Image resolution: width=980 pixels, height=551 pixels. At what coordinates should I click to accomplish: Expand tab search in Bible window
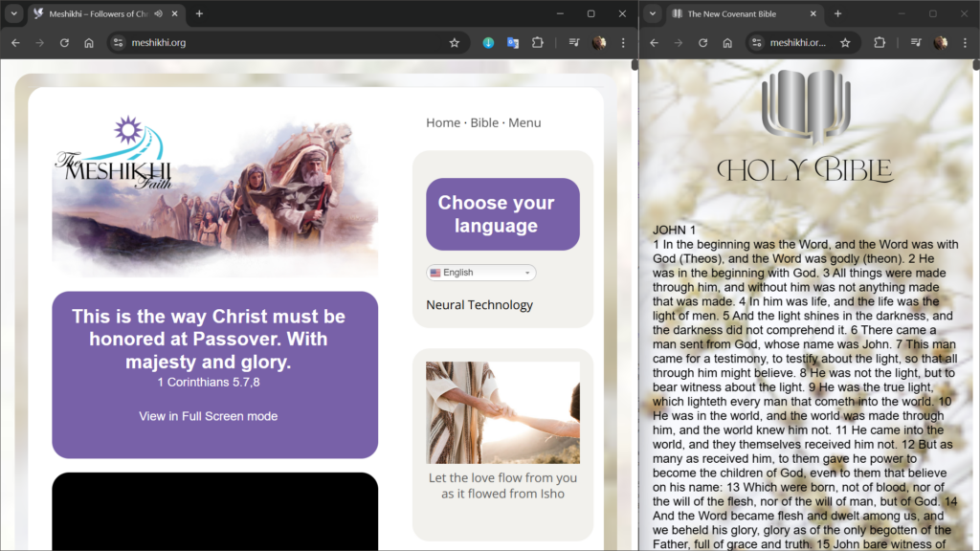pos(653,13)
